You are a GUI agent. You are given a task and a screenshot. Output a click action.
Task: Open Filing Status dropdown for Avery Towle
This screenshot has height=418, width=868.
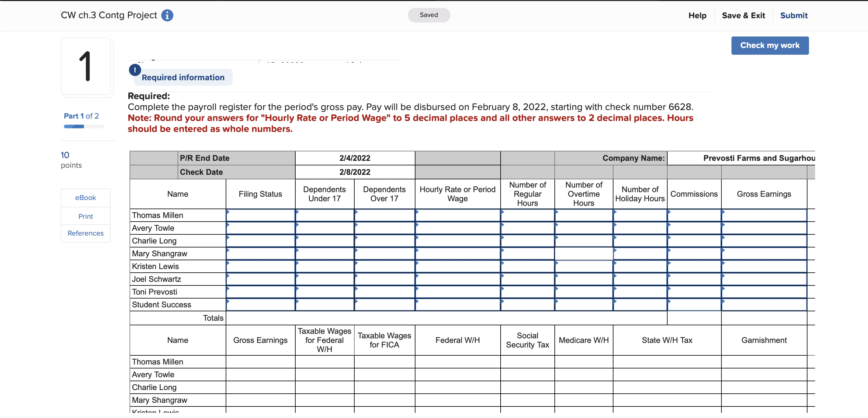click(260, 228)
